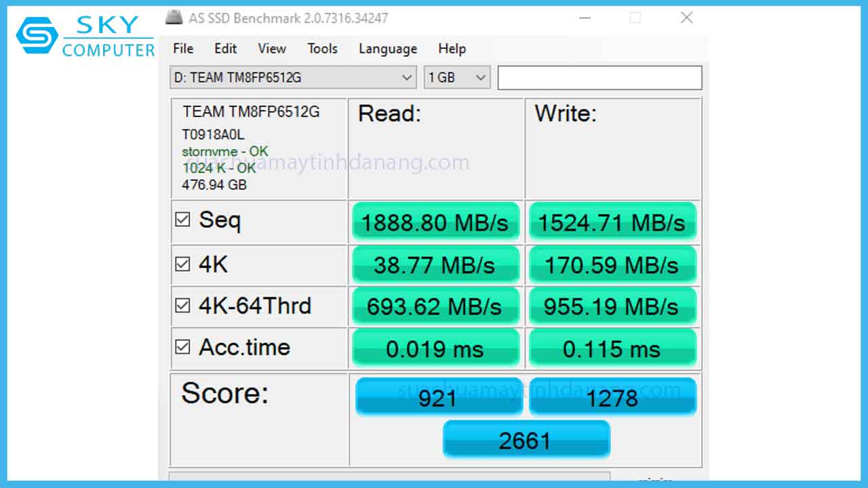Open the Language menu
Image resolution: width=868 pixels, height=488 pixels.
point(388,49)
